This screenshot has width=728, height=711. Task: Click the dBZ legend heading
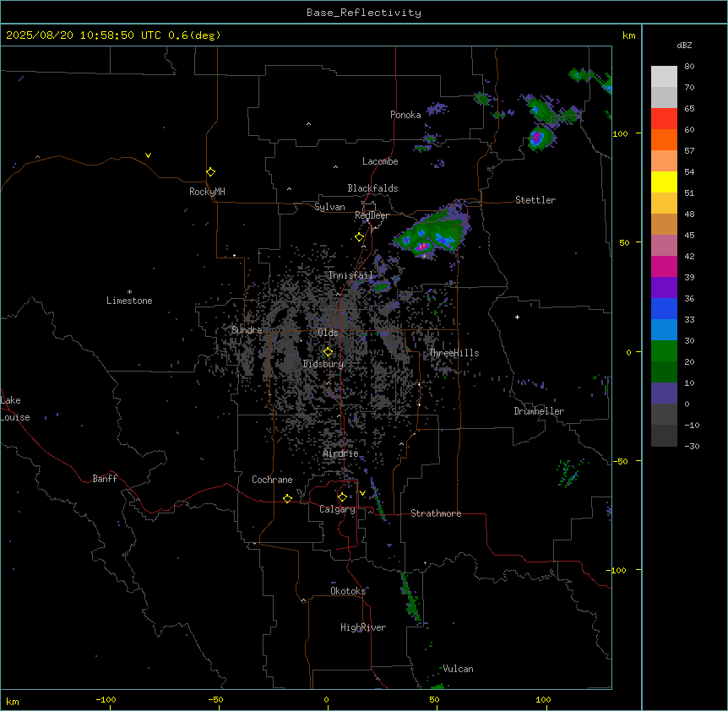[684, 45]
